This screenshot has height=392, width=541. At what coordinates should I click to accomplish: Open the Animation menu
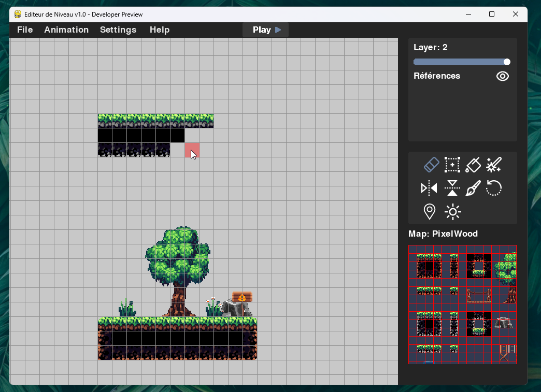pos(66,30)
